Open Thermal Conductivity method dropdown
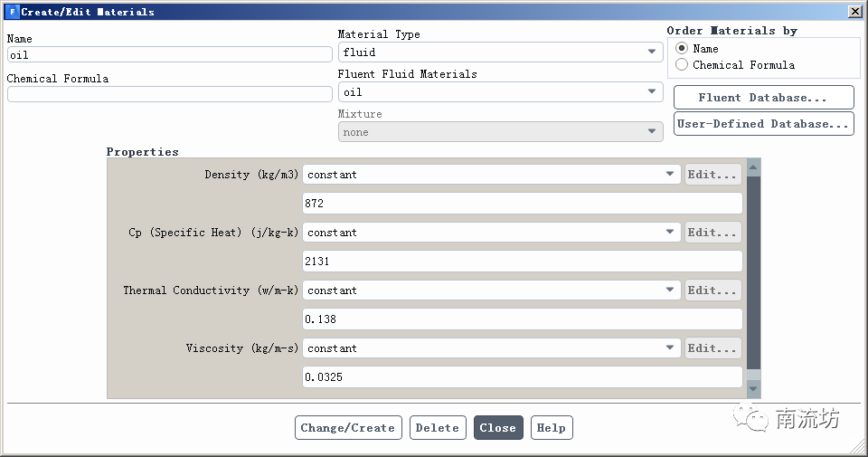Screen dimensions: 868x457 coord(492,290)
